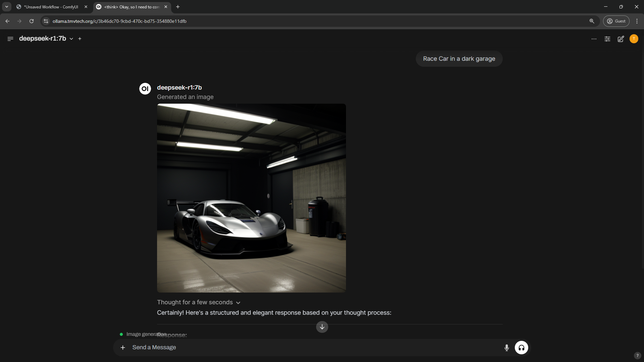Start a new chat with pencil icon
644x362 pixels.
coord(621,39)
